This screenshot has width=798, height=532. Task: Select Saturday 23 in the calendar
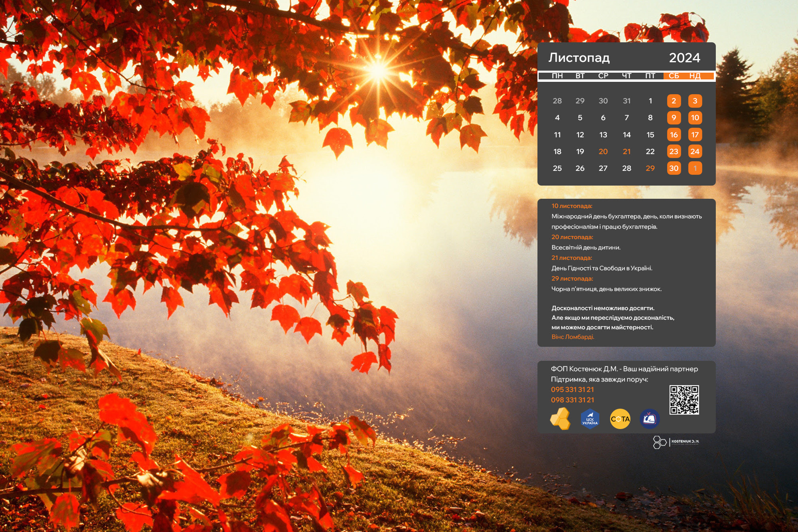pos(674,152)
